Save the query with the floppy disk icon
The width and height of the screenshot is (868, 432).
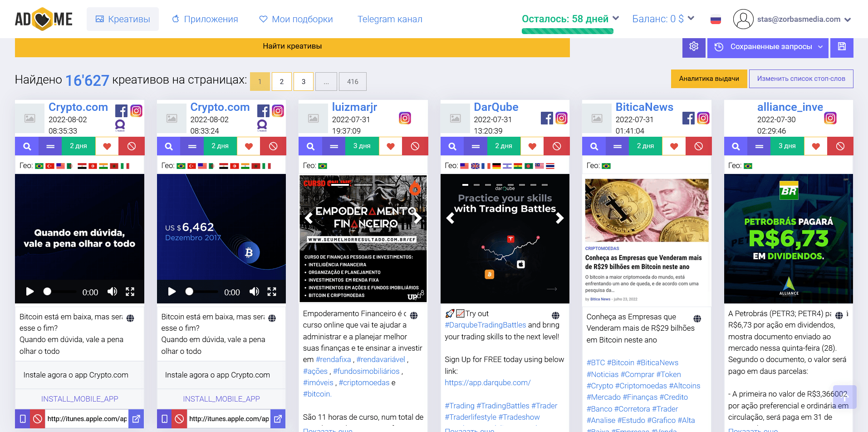(842, 46)
